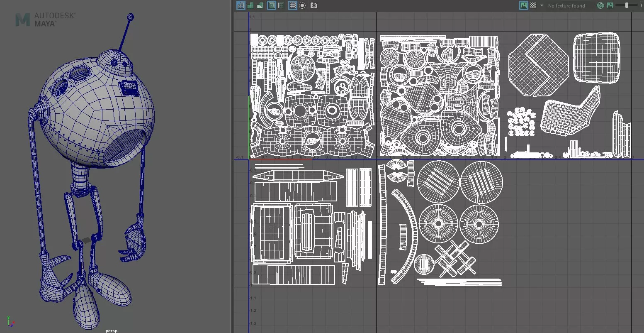The width and height of the screenshot is (644, 333).
Task: Expand the toolbar arrow at far right
Action: [641, 5]
